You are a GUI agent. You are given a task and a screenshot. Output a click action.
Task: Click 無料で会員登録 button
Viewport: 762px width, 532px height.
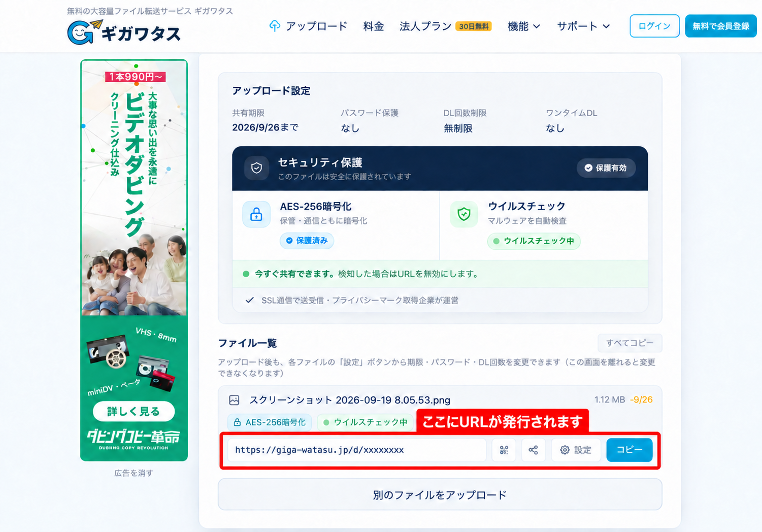point(721,26)
